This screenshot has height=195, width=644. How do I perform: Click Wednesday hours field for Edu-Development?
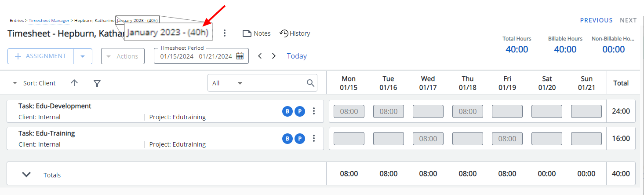(x=428, y=111)
